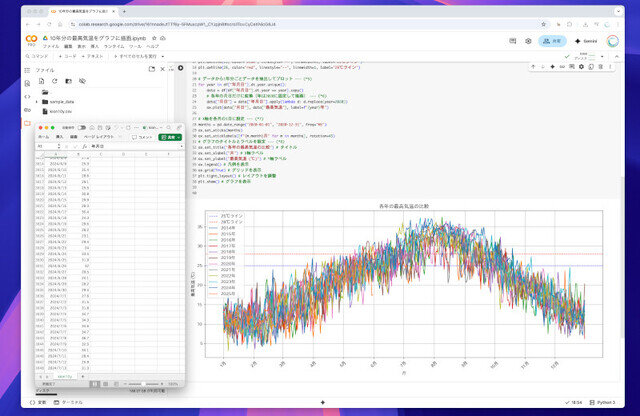Switch to Excel ページ レイアウト ribbon tab
This screenshot has height=416, width=640.
tap(99, 137)
